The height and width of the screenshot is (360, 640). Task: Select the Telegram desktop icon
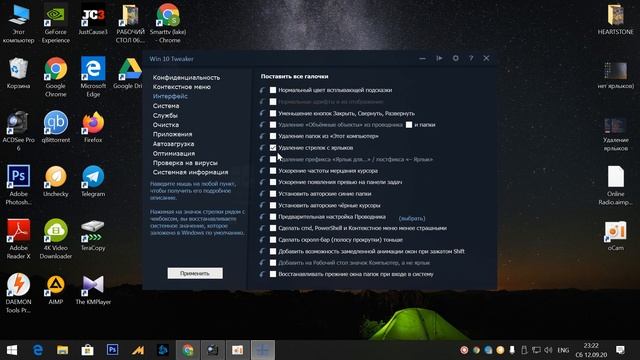point(93,181)
